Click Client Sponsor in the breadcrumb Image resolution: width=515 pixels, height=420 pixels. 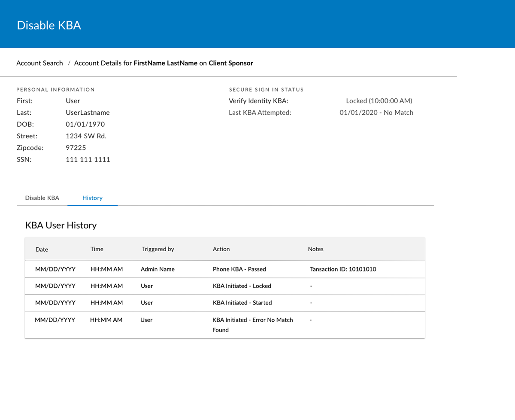point(231,63)
